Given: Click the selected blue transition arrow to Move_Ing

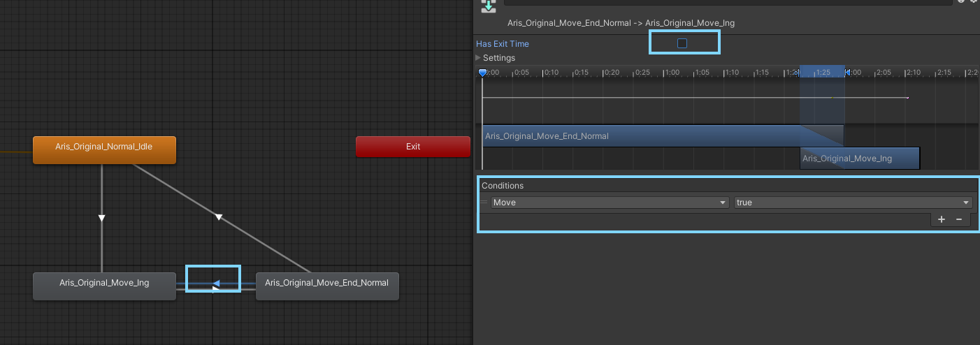Looking at the screenshot, I should (216, 283).
